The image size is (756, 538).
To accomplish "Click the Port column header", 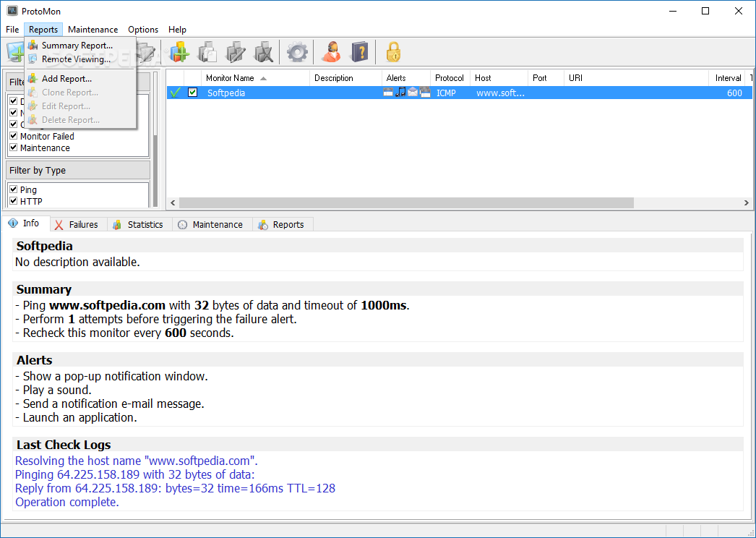I will coord(546,77).
